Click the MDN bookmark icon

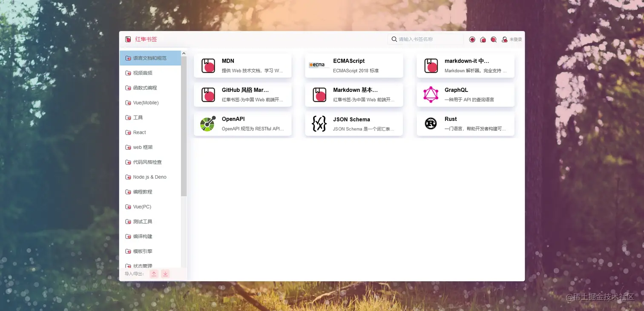(x=208, y=66)
